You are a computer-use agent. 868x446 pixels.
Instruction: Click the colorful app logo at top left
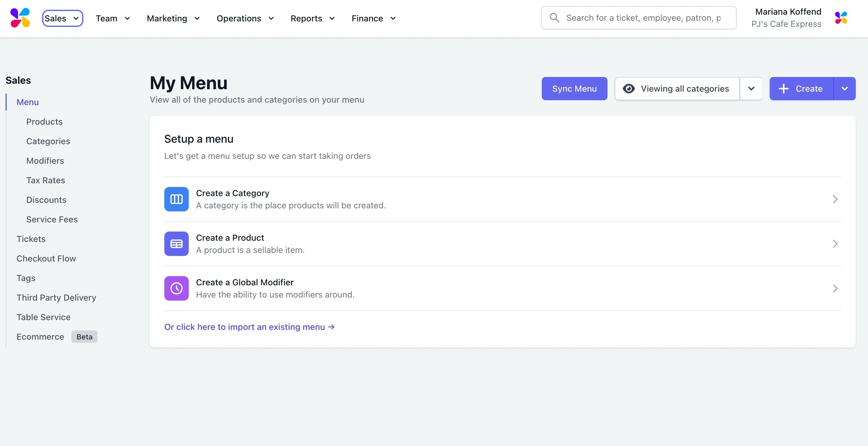(20, 18)
